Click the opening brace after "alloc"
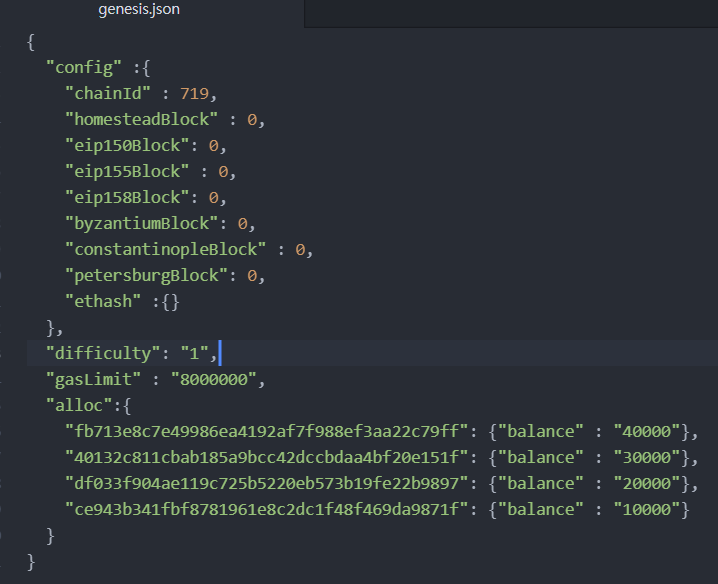The height and width of the screenshot is (584, 718). coord(127,406)
